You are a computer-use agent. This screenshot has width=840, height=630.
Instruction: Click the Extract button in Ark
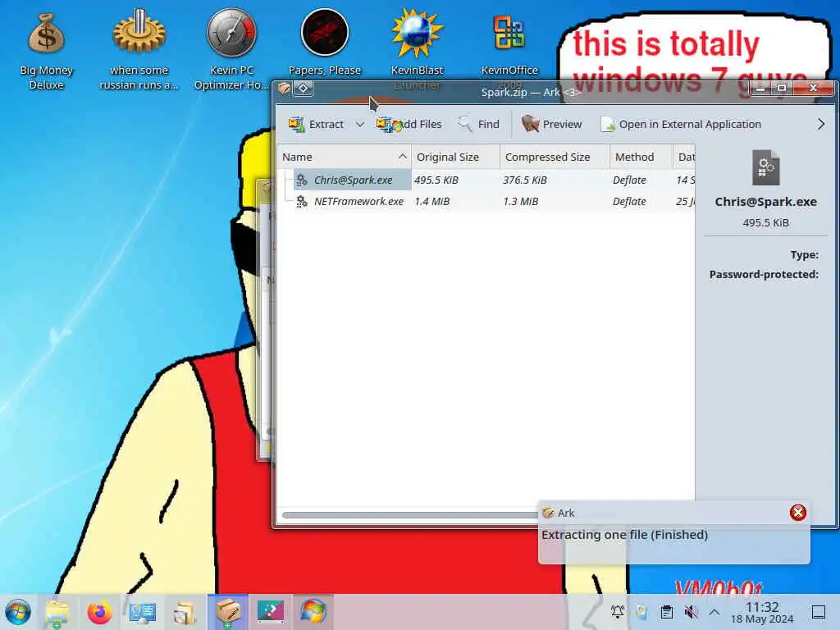tap(316, 125)
